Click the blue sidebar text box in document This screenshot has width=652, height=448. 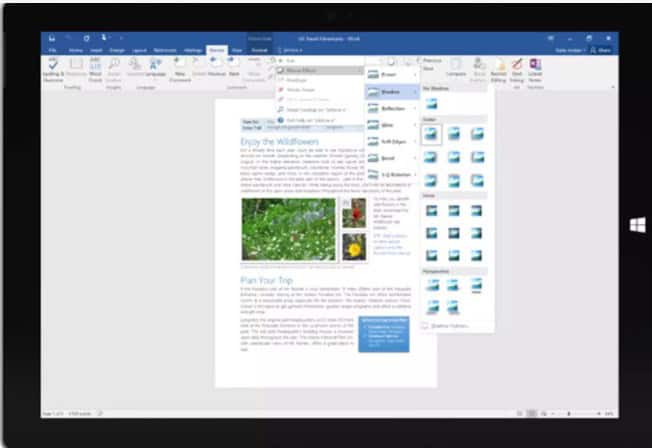pos(384,334)
